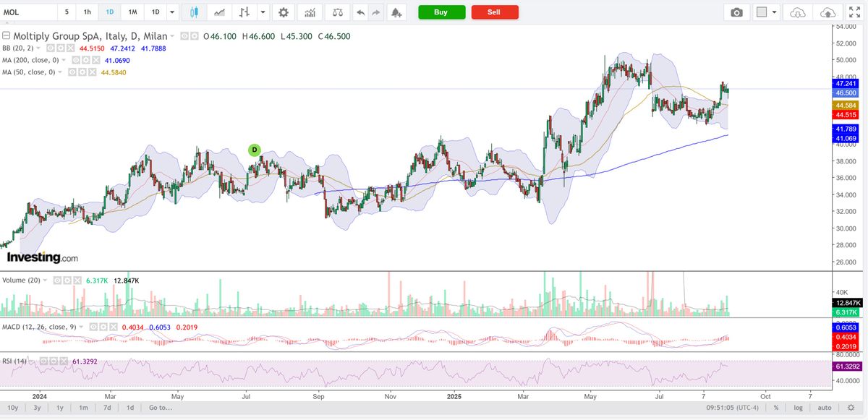The width and height of the screenshot is (868, 420).
Task: Click the green Buy button
Action: [x=441, y=12]
